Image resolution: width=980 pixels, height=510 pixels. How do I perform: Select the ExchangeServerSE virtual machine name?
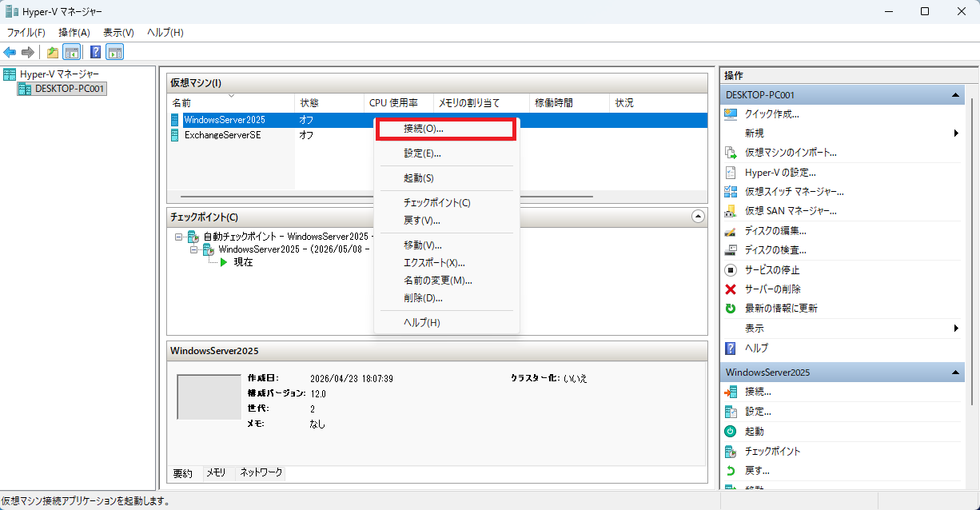[222, 135]
